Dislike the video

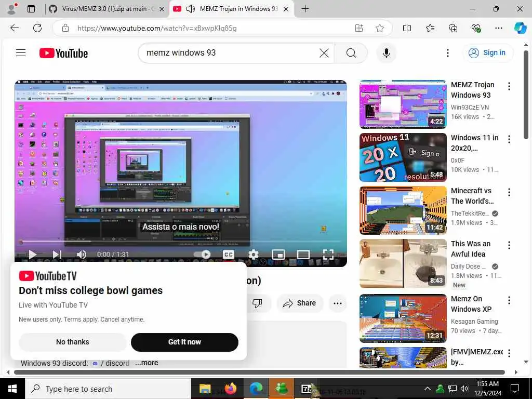coord(257,303)
